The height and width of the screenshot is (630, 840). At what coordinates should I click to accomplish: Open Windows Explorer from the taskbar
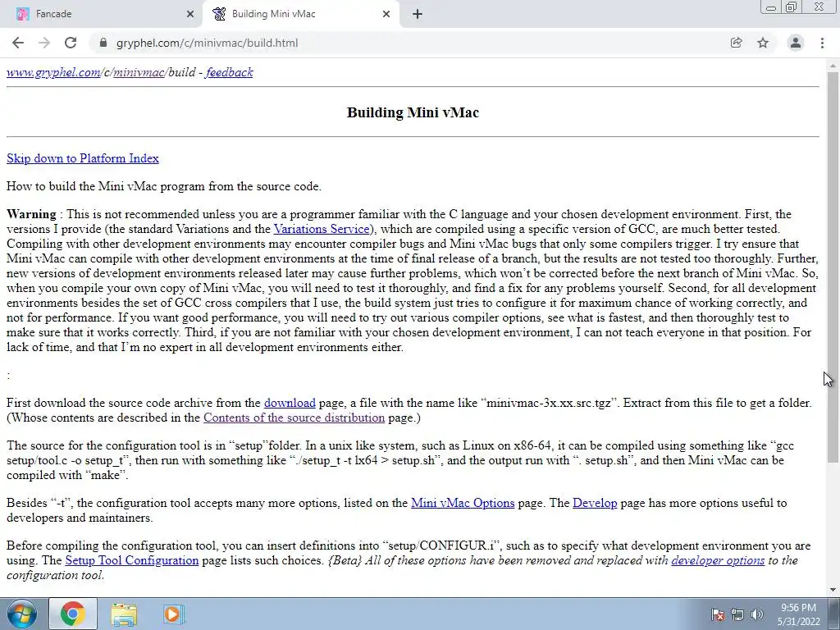pyautogui.click(x=123, y=614)
